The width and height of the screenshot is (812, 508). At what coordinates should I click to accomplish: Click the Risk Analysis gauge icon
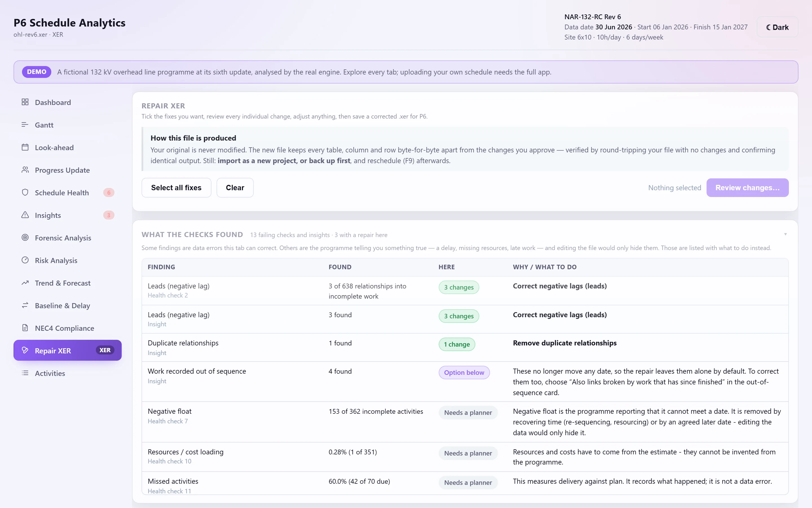click(x=25, y=260)
